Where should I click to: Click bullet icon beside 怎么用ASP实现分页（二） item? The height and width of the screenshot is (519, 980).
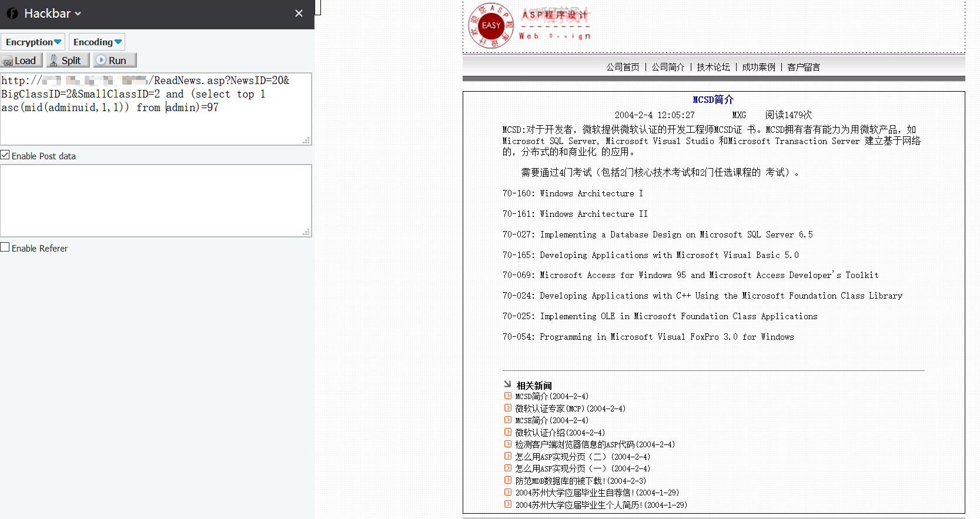tap(508, 456)
